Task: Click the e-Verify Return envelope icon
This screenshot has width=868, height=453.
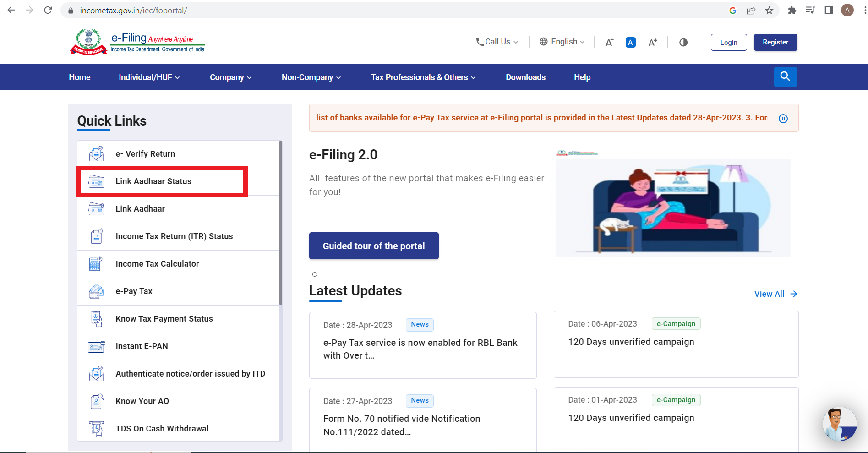Action: (96, 154)
